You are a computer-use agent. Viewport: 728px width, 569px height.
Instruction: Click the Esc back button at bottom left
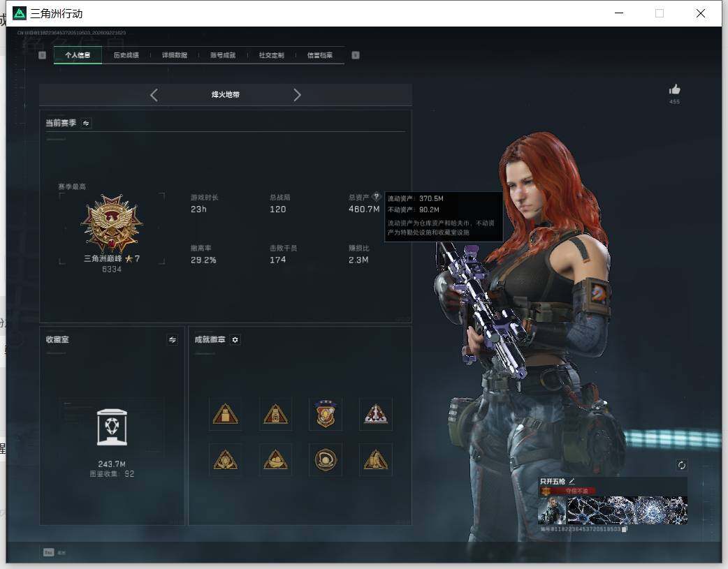coord(54,552)
